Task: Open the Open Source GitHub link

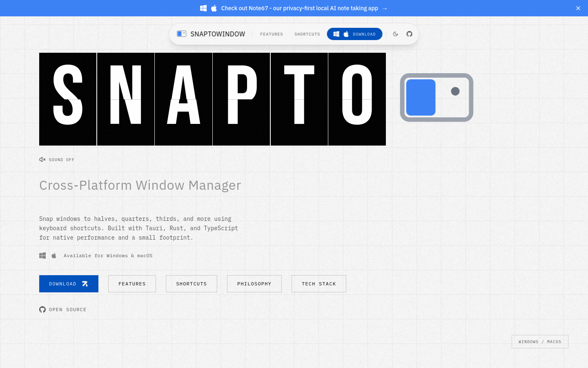Action: [x=63, y=310]
